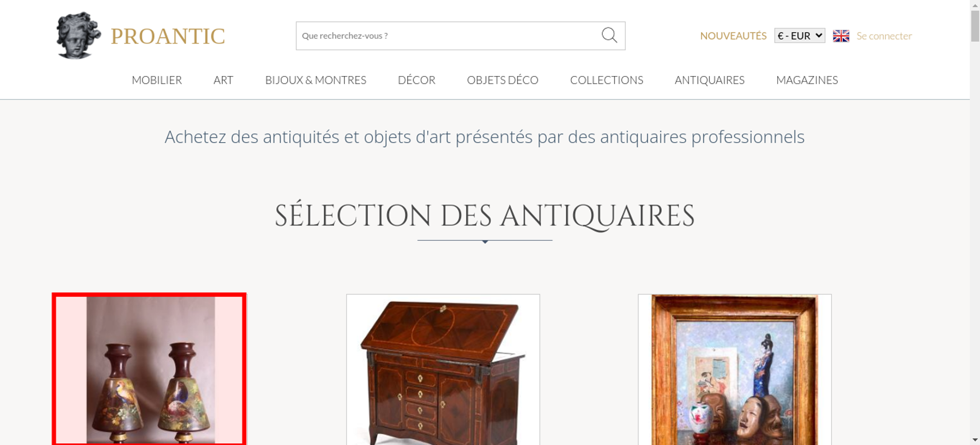Click the PROANTIC text logo
980x445 pixels.
coord(168,36)
